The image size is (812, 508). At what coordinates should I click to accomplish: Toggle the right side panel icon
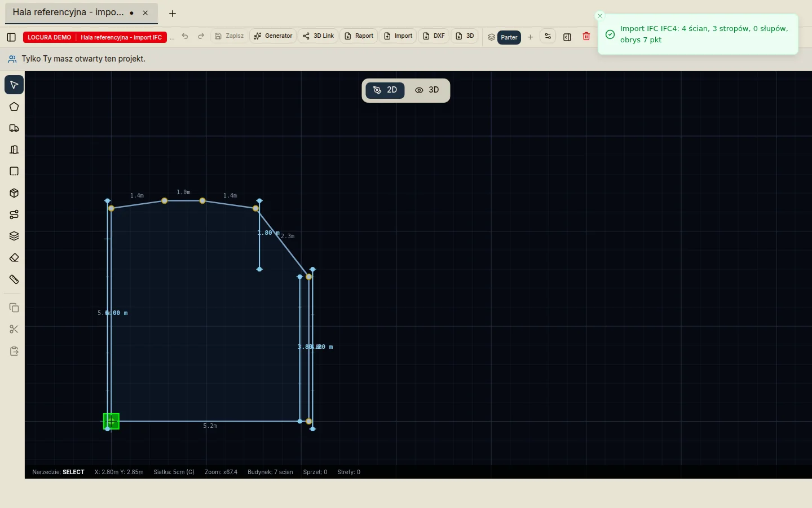click(x=567, y=37)
